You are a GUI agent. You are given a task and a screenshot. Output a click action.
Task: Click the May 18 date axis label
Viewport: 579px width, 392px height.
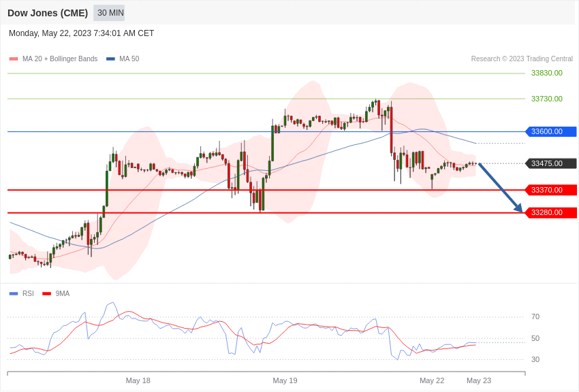(138, 380)
